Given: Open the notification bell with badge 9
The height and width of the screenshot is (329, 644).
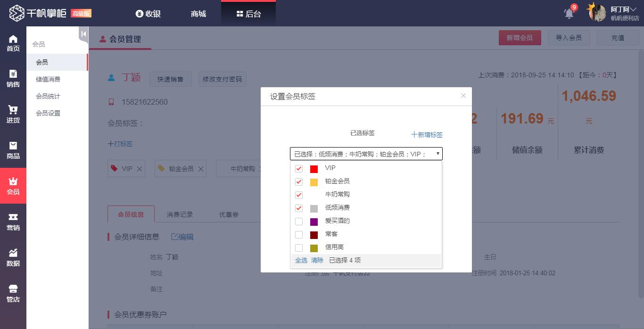Looking at the screenshot, I should pyautogui.click(x=568, y=14).
